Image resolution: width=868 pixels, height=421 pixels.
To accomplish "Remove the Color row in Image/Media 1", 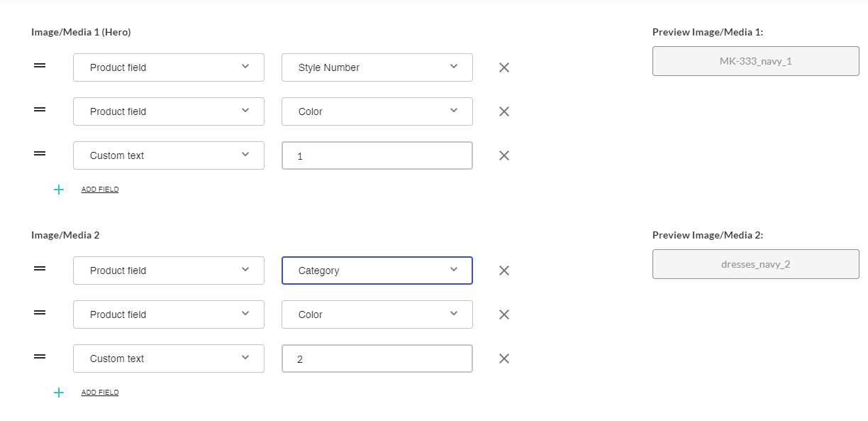I will point(504,111).
